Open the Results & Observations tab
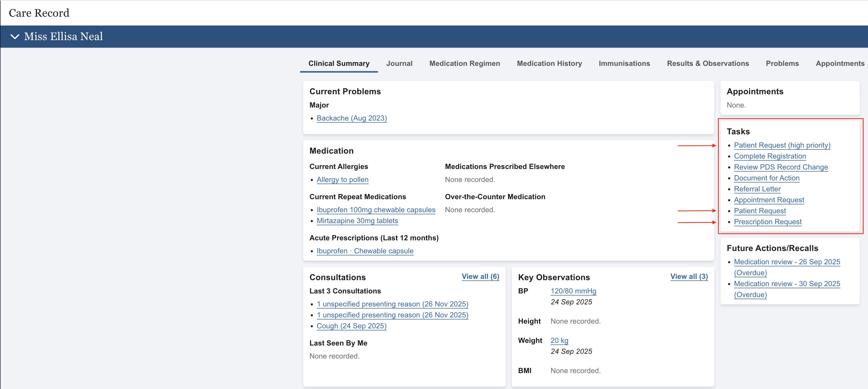This screenshot has width=868, height=389. pyautogui.click(x=708, y=63)
